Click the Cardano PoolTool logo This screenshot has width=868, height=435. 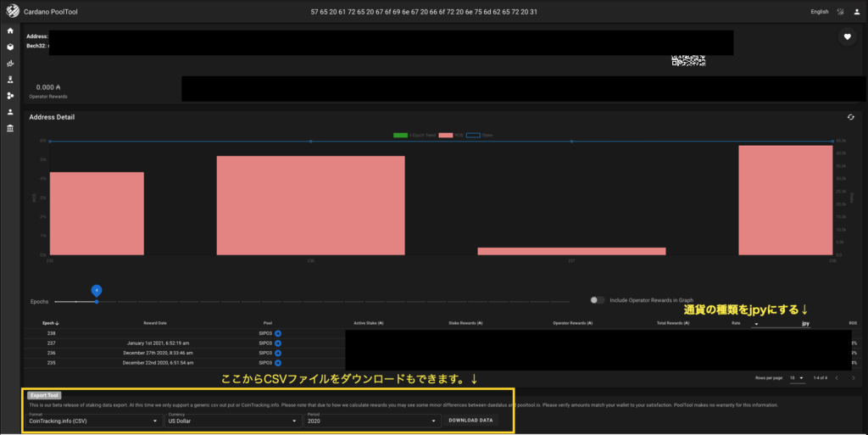10,12
